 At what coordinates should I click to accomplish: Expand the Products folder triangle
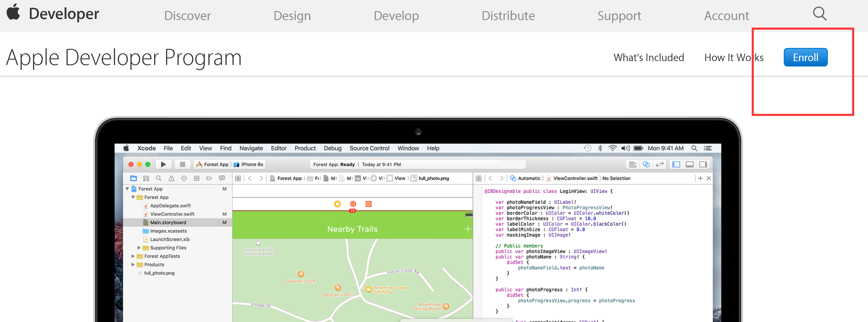click(133, 264)
